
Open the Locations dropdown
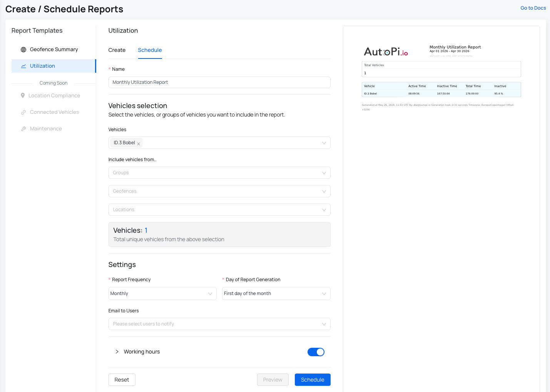tap(219, 210)
